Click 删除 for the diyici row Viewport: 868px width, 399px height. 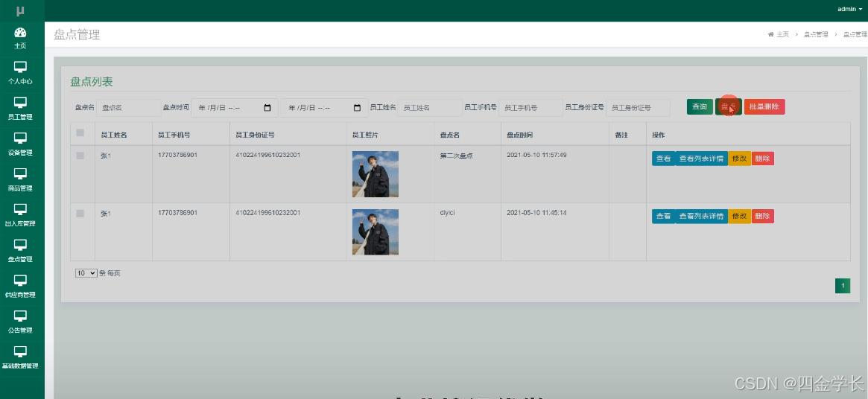pos(762,217)
